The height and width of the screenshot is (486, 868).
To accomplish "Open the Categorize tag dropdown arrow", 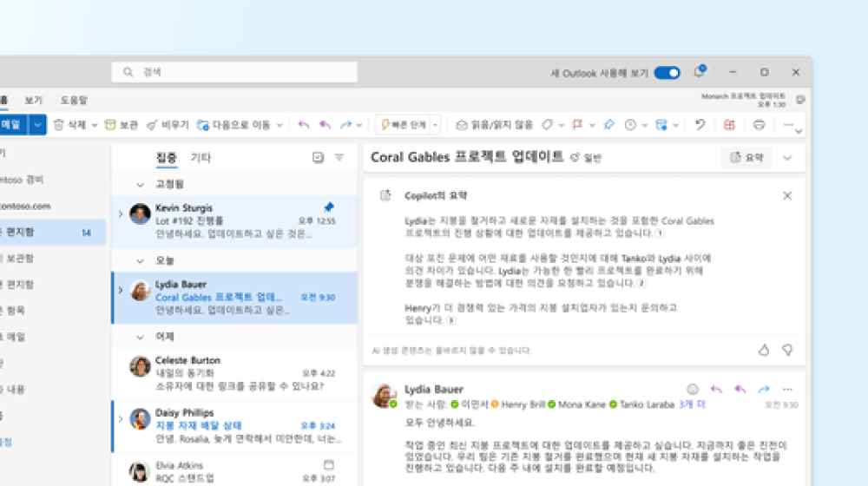I will tap(561, 125).
